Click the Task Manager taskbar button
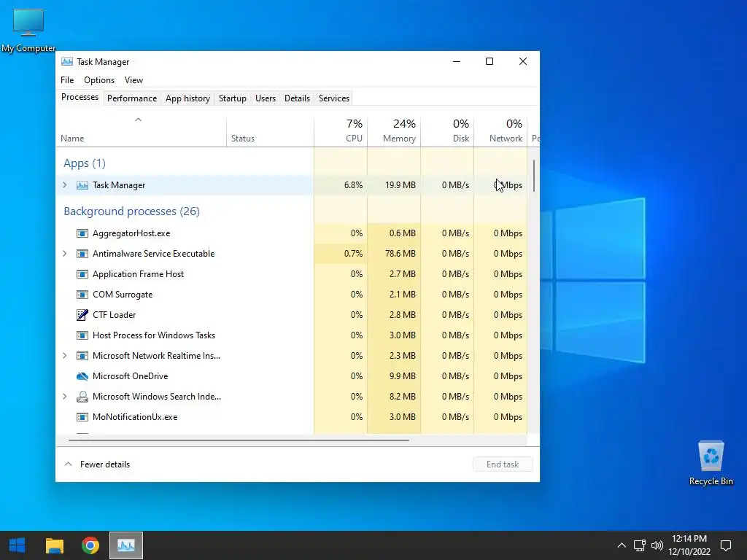747x560 pixels. [125, 545]
